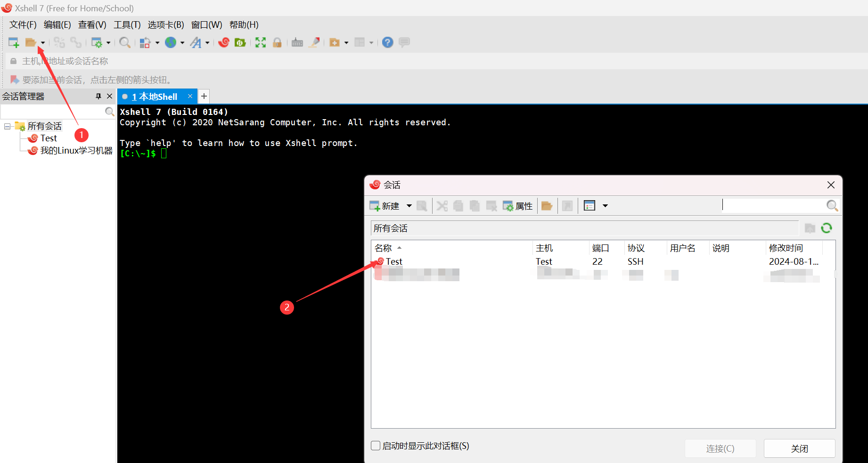Collapse the 所有会话 tree node

coord(7,126)
